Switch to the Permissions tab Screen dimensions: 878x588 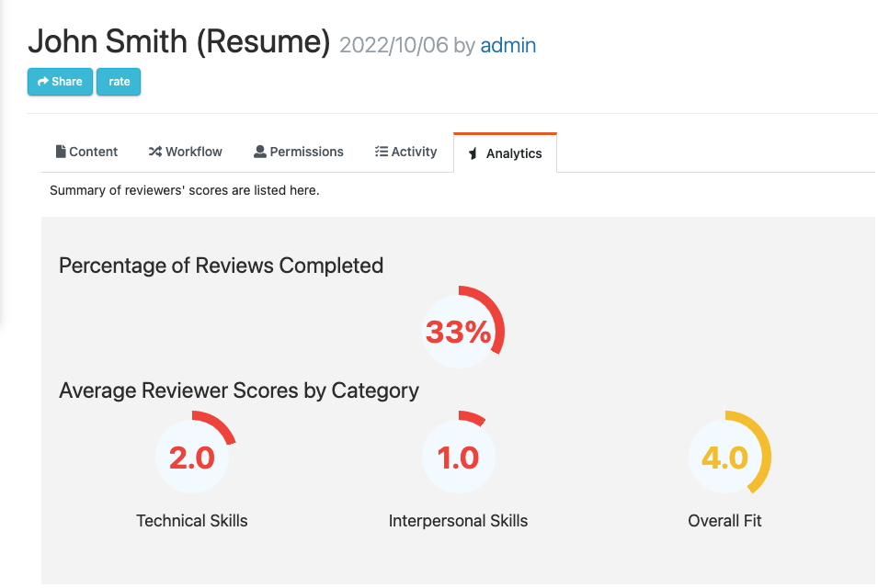(298, 151)
